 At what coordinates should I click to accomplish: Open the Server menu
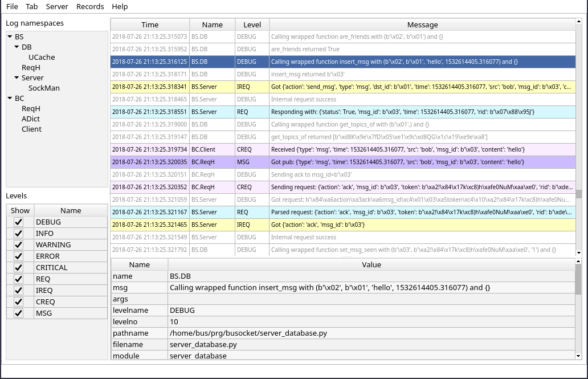(x=57, y=7)
